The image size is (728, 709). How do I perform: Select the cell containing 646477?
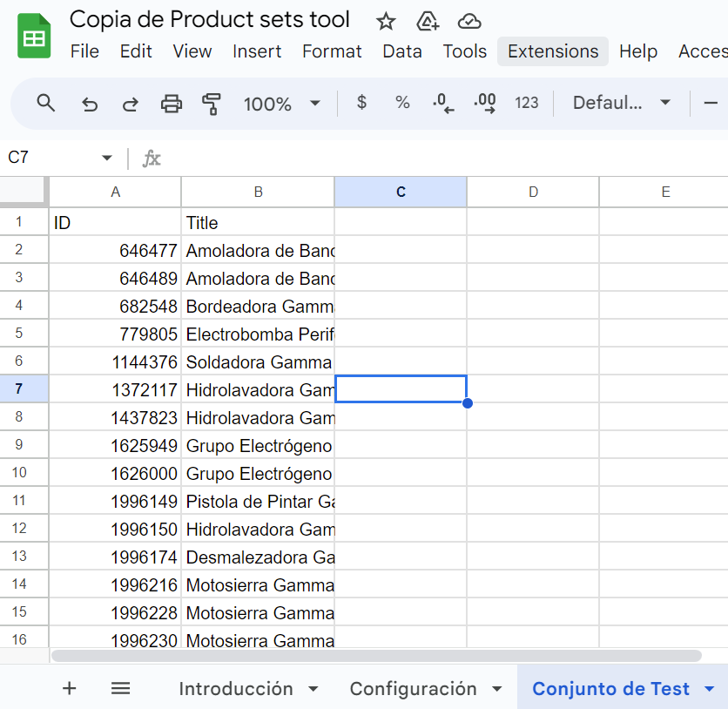(115, 250)
